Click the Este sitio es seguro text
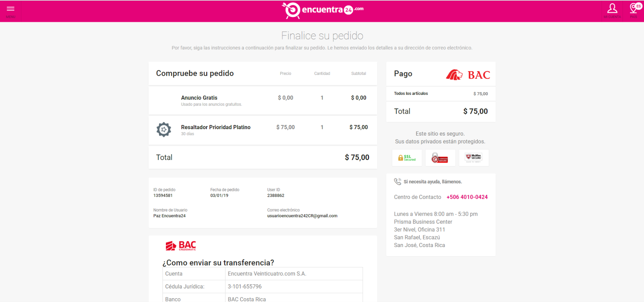Screen dimensions: 644x302 (x=440, y=134)
